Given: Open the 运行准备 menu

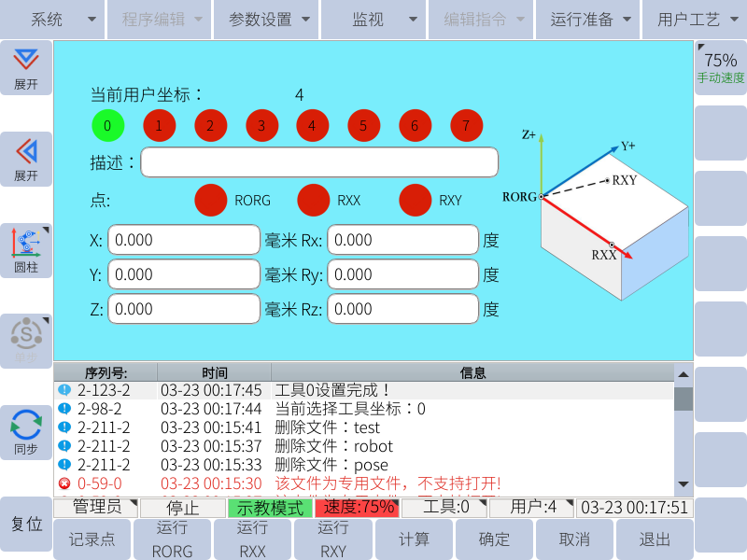Looking at the screenshot, I should 587,20.
